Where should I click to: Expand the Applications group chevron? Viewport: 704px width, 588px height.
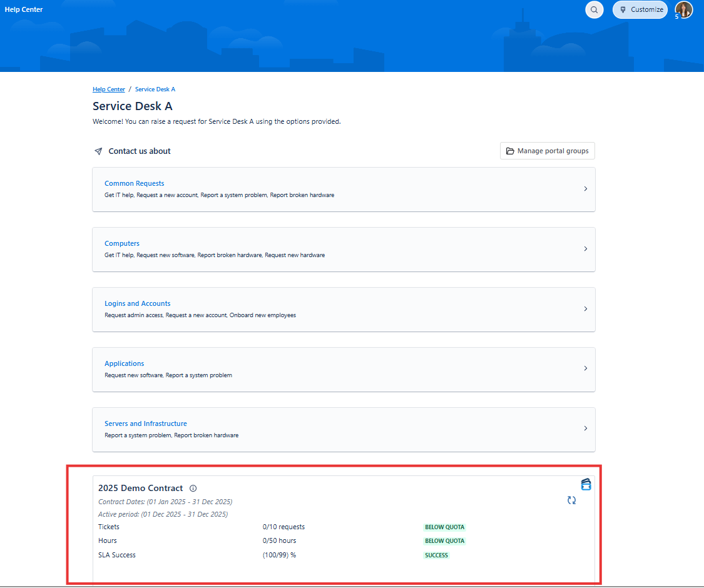pos(585,368)
